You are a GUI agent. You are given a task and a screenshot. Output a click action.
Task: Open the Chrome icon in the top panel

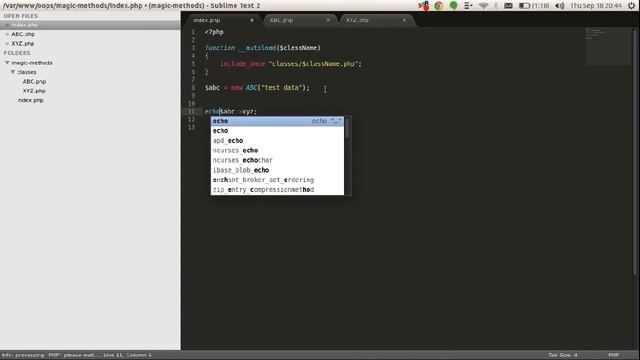pyautogui.click(x=439, y=6)
